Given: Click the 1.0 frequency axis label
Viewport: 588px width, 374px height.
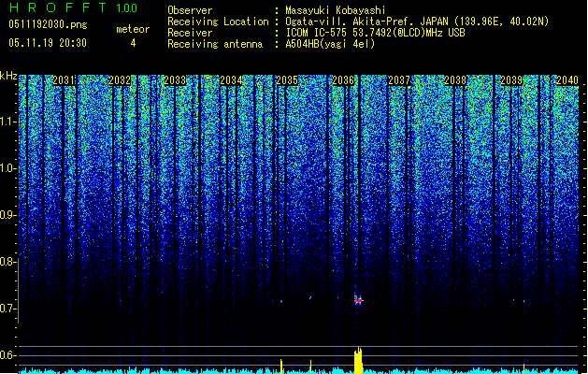Looking at the screenshot, I should click(7, 168).
